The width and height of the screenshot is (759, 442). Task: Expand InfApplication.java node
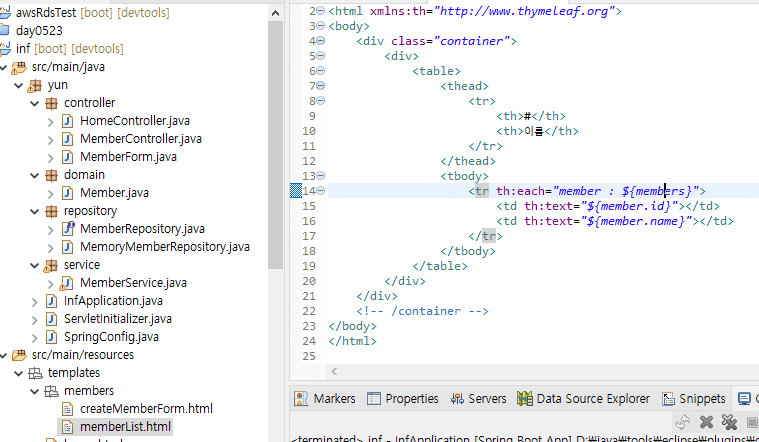click(x=34, y=302)
